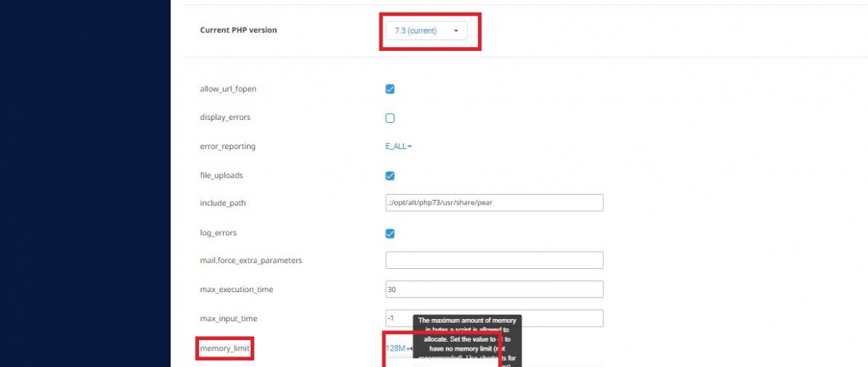The height and width of the screenshot is (367, 868).
Task: Click the log_errors label text
Action: (218, 233)
